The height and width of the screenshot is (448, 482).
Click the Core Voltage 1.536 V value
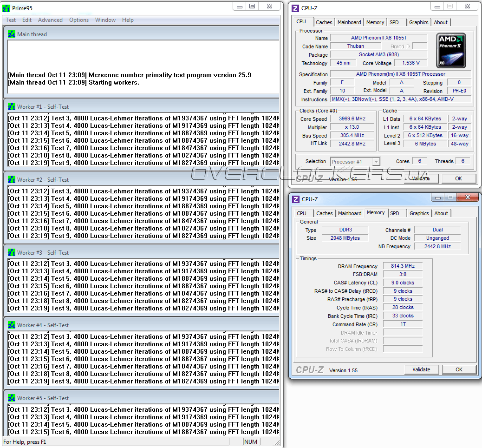(410, 63)
